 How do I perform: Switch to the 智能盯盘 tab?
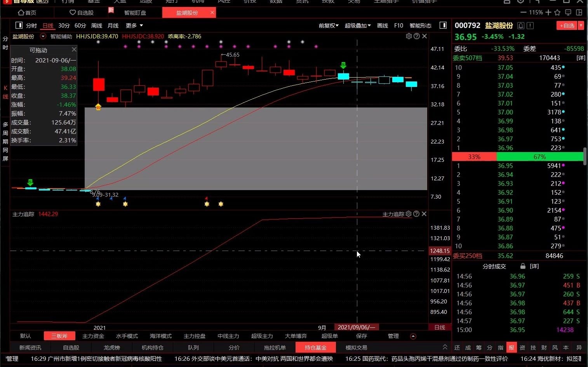[135, 13]
